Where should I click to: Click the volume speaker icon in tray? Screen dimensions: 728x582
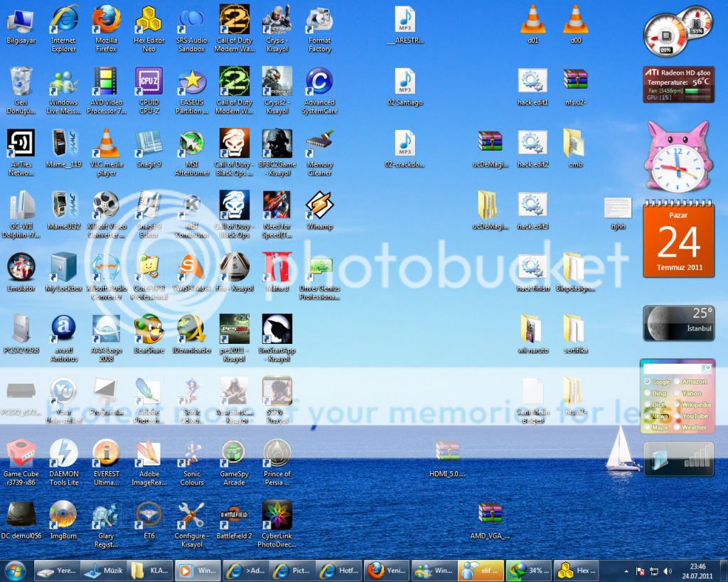[668, 571]
